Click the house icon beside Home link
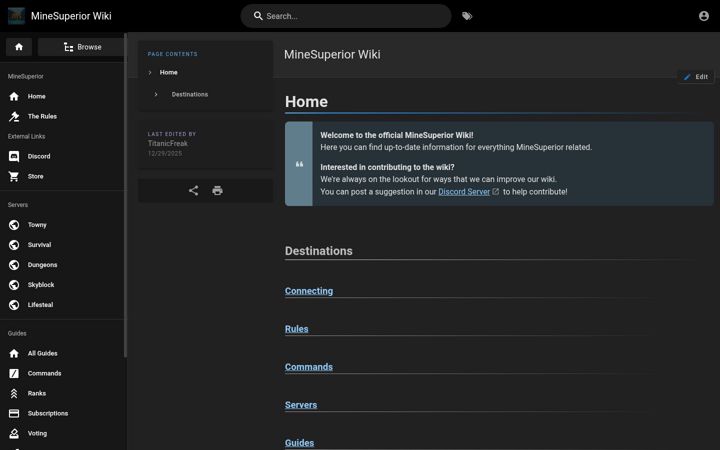This screenshot has height=450, width=720. tap(14, 96)
